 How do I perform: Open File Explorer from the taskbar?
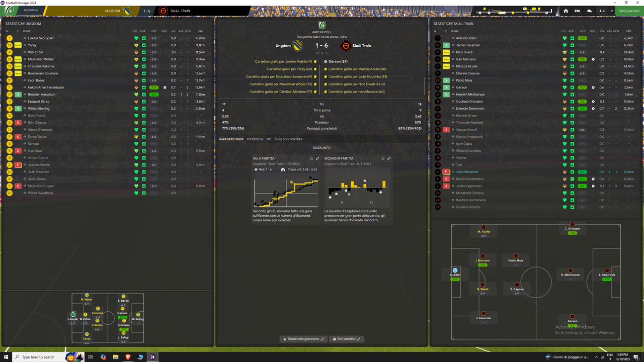(x=116, y=357)
